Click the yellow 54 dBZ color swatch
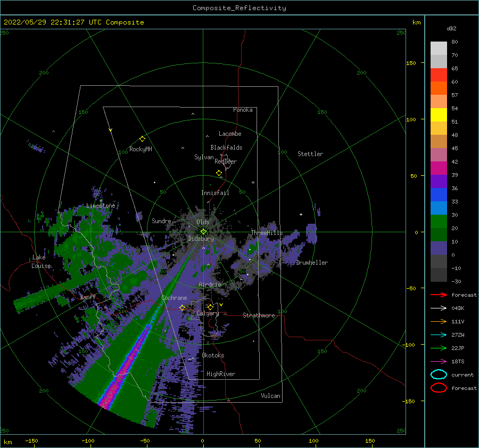The image size is (479, 448). (439, 115)
